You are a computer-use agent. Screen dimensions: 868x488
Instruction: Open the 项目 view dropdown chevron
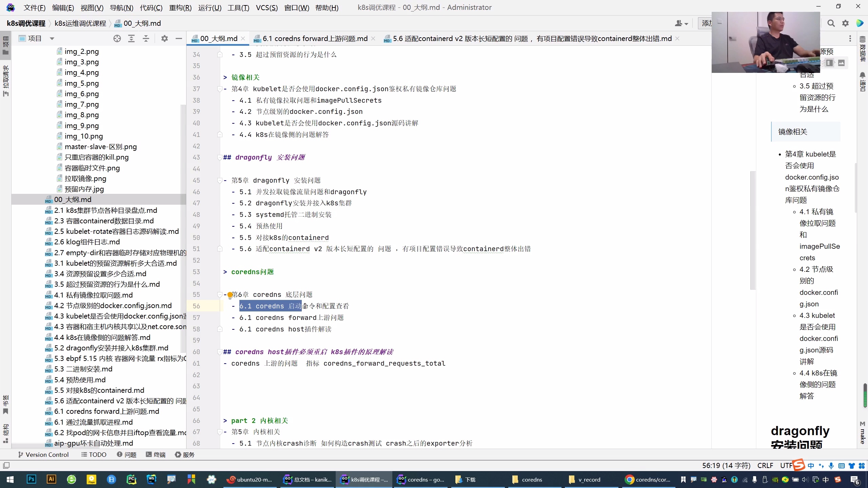52,38
